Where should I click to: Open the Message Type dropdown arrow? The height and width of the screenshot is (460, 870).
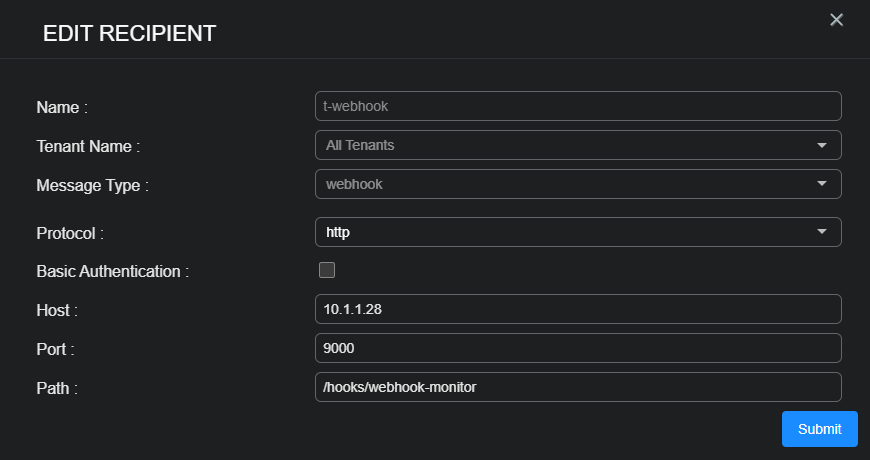click(x=822, y=184)
